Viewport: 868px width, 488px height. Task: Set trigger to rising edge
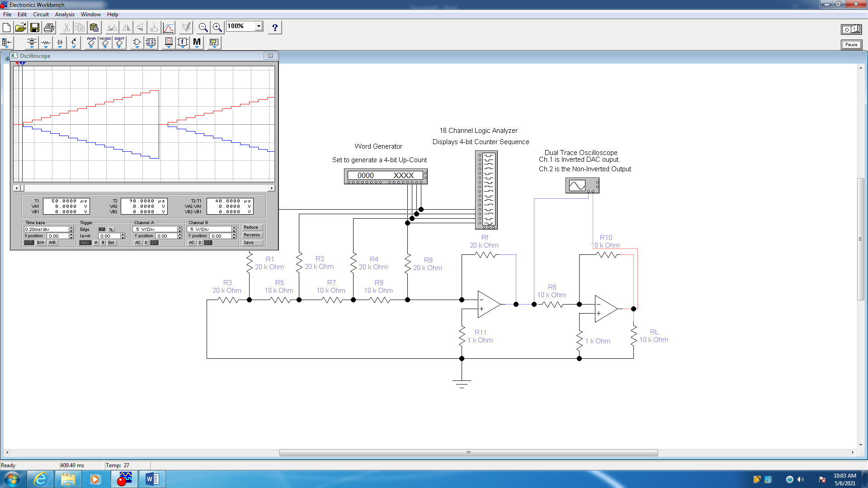[102, 230]
